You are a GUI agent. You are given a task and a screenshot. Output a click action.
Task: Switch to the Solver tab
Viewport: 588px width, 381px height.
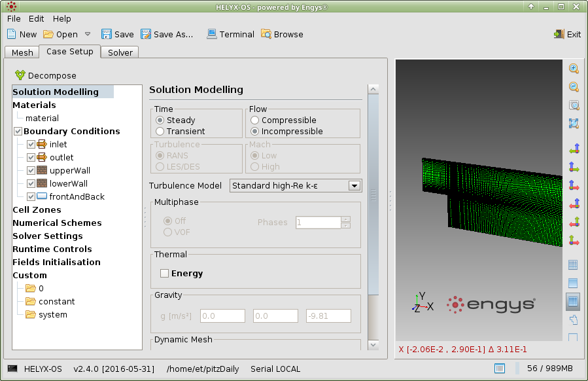pos(120,52)
